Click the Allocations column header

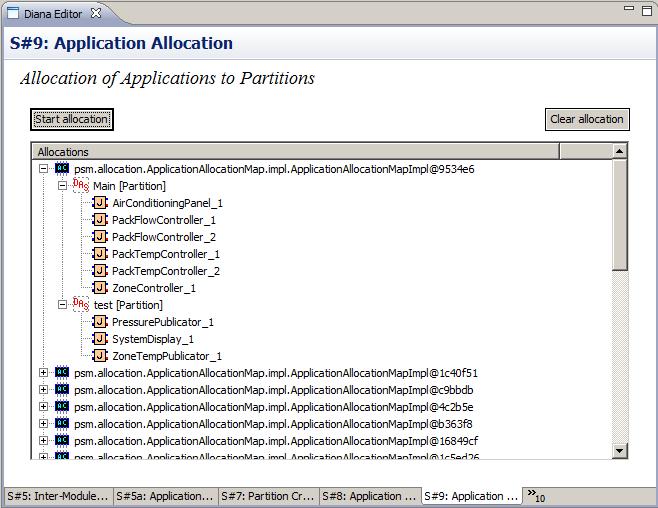click(295, 151)
